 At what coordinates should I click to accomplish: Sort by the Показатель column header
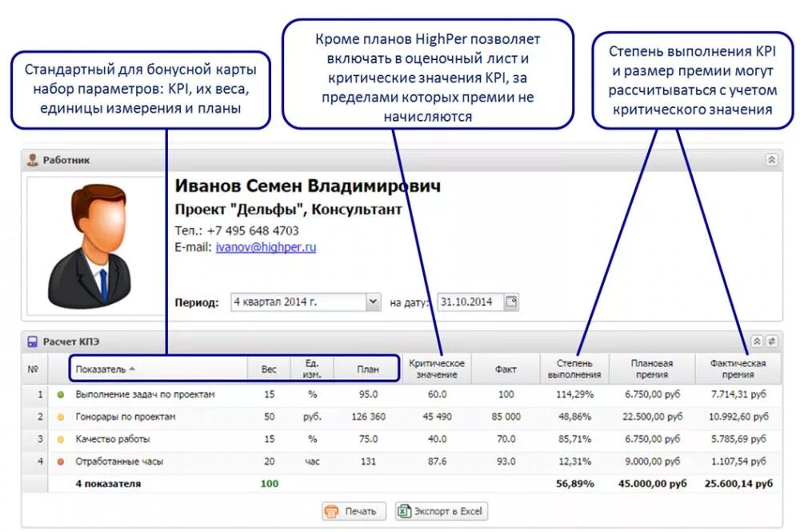point(158,369)
